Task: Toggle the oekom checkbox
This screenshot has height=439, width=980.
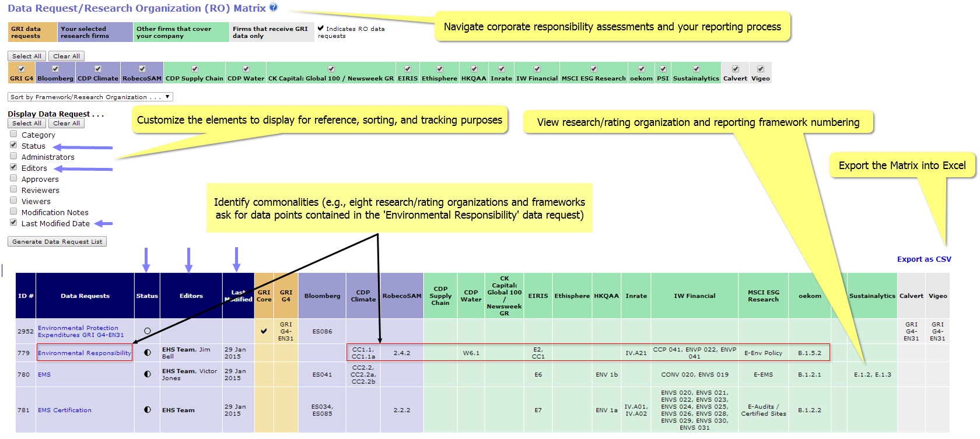Action: [642, 69]
